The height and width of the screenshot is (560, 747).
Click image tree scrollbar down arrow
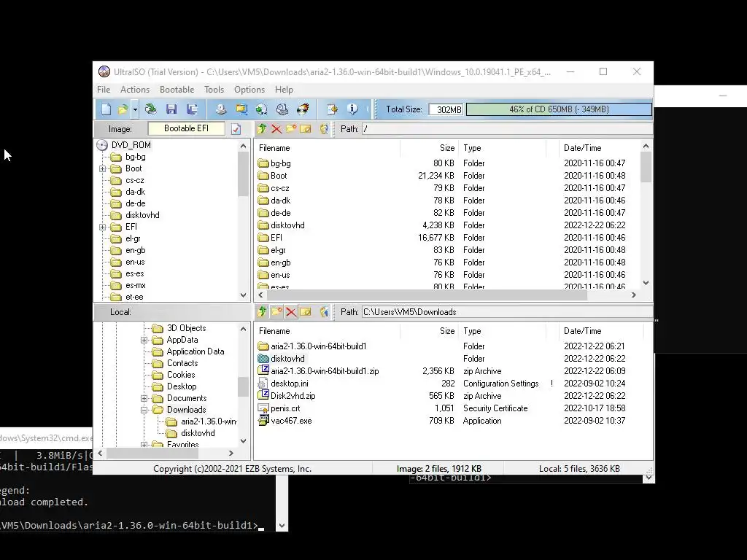pos(244,295)
